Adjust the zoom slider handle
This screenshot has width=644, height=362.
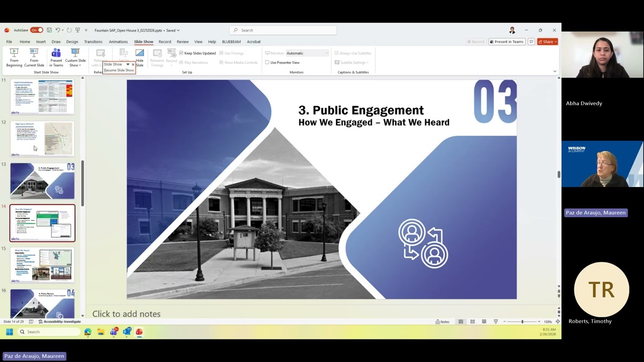point(522,322)
